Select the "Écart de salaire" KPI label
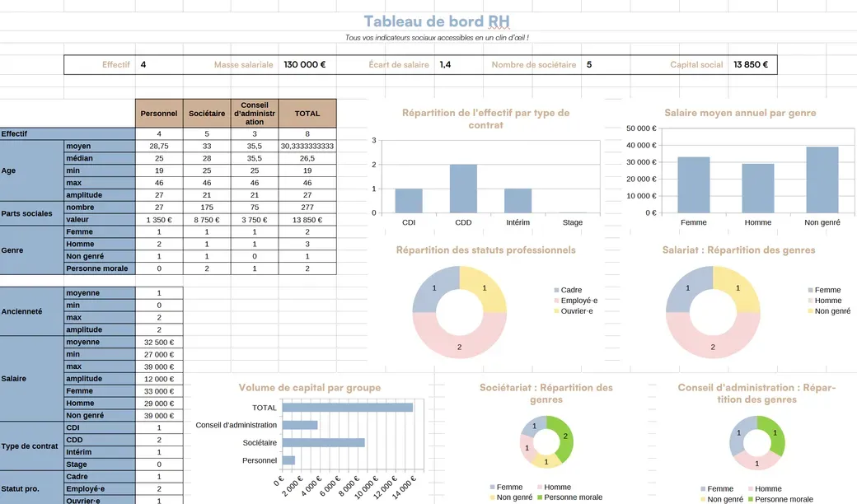Screen dimensions: 857x504 click(399, 64)
